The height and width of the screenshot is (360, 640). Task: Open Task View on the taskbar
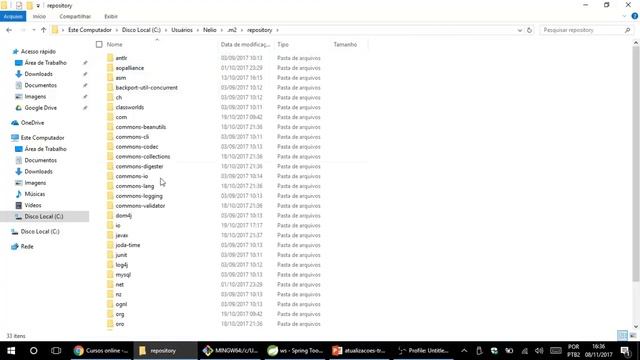pyautogui.click(x=56, y=351)
